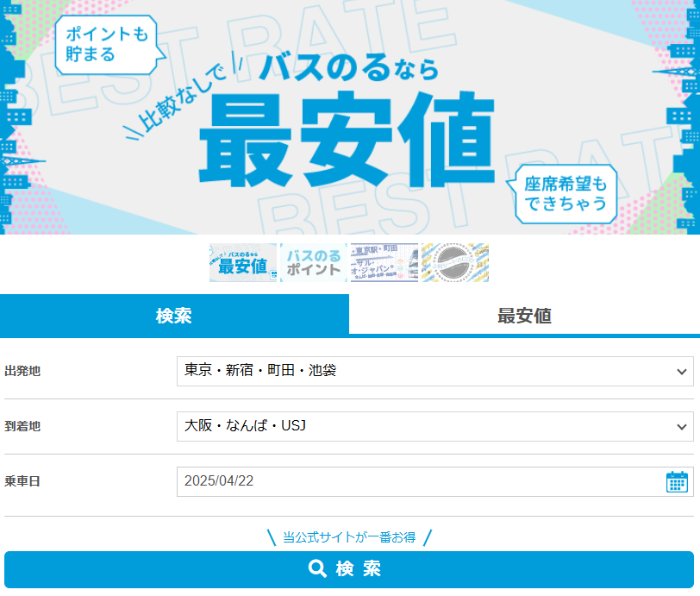
Task: Select the 東京駅・町田 banner thumbnail
Action: (x=384, y=263)
